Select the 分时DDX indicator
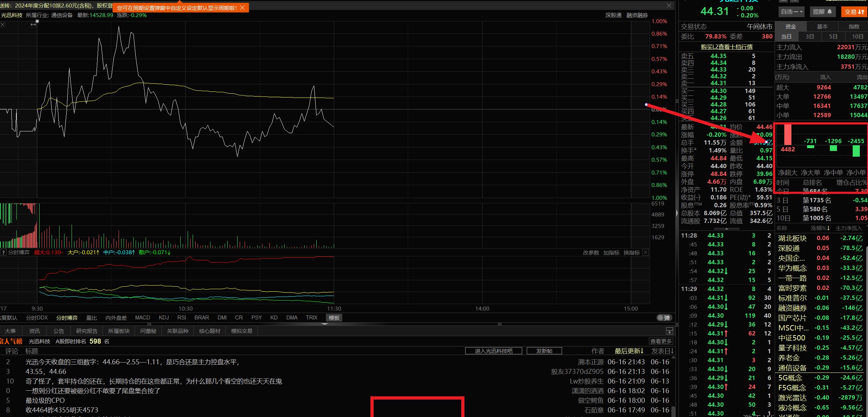 click(x=37, y=318)
